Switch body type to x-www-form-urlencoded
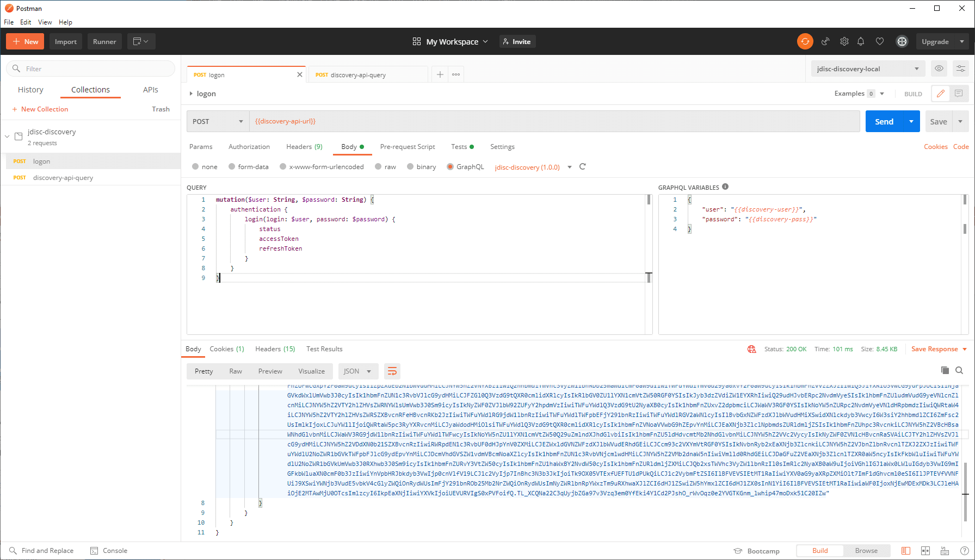The image size is (975, 560). (283, 166)
